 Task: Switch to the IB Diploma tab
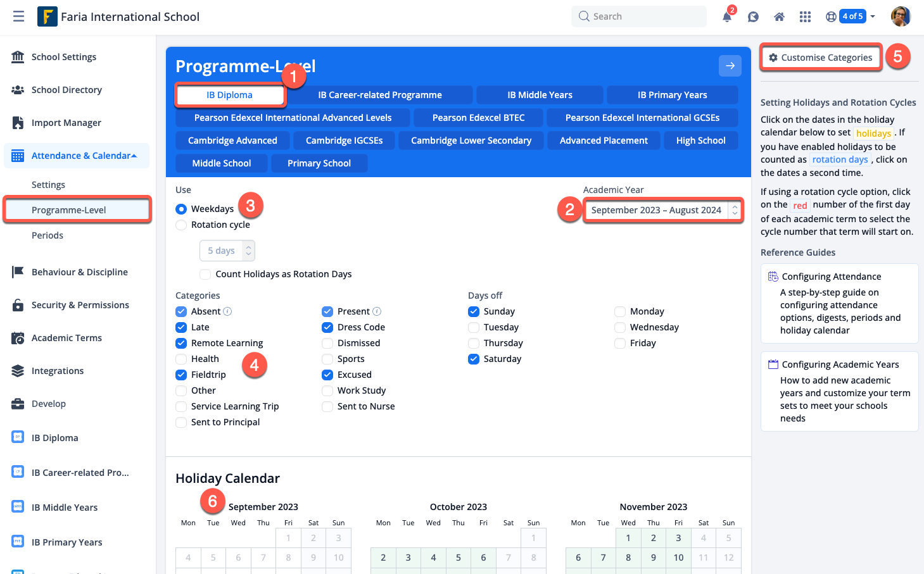pos(229,95)
